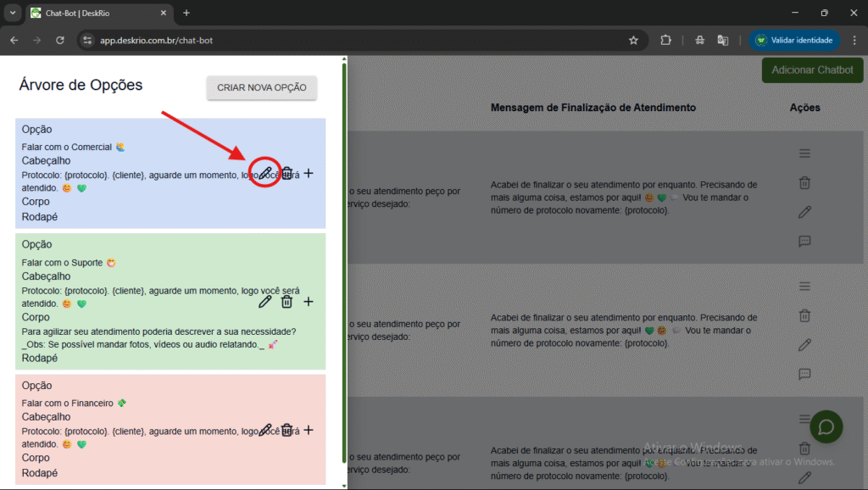Edit the Falar com o Comercial option
This screenshot has height=490, width=868.
point(265,173)
